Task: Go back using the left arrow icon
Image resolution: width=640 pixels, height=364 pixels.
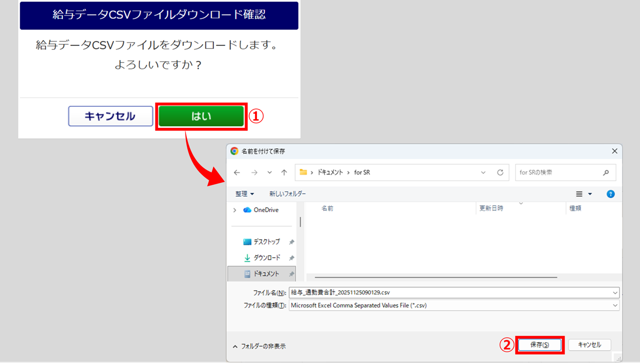Action: 237,172
